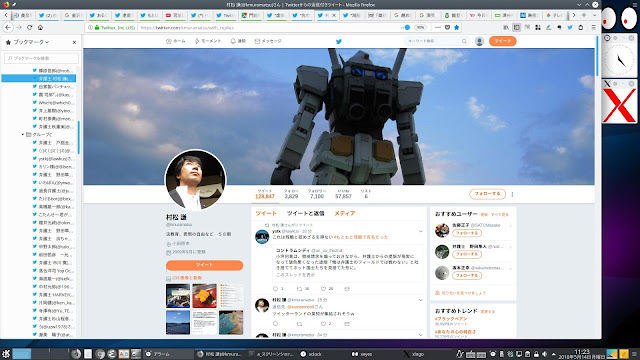
Task: Switch to the ツイート timeline tab
Action: [266, 213]
